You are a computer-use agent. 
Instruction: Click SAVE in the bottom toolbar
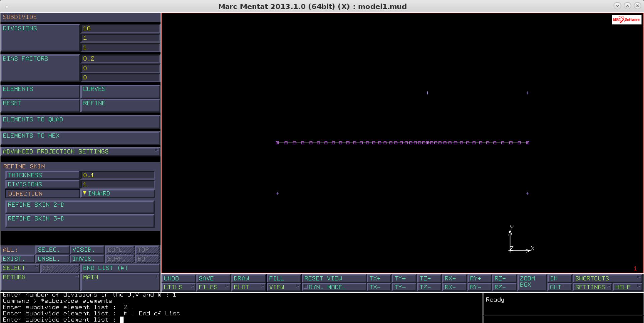(x=214, y=278)
